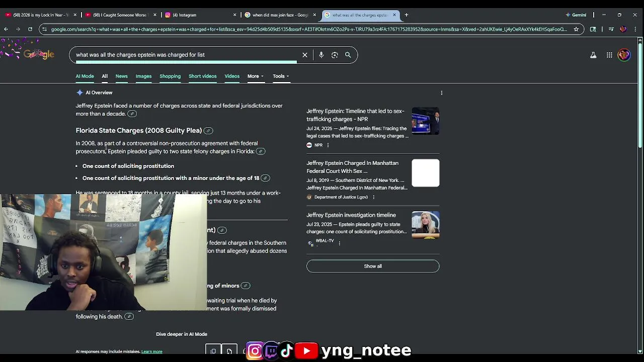
Task: Search by image with the Lens camera icon
Action: coord(335,55)
